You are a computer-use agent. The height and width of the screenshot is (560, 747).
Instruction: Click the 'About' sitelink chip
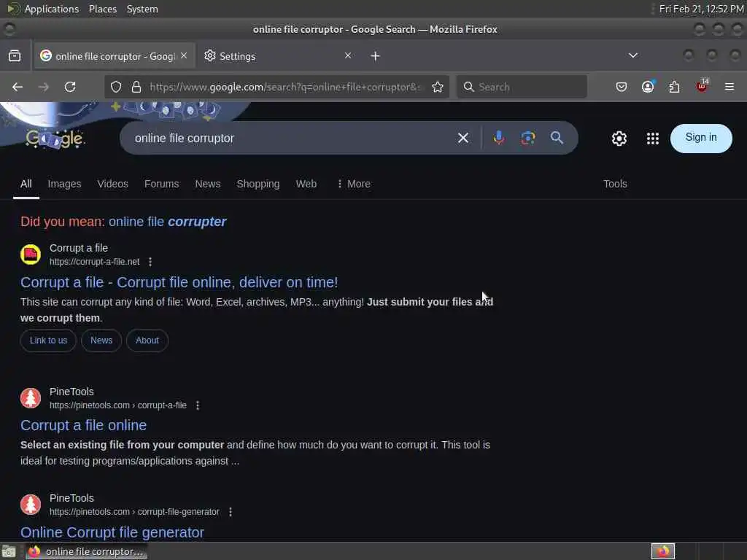[x=147, y=341]
